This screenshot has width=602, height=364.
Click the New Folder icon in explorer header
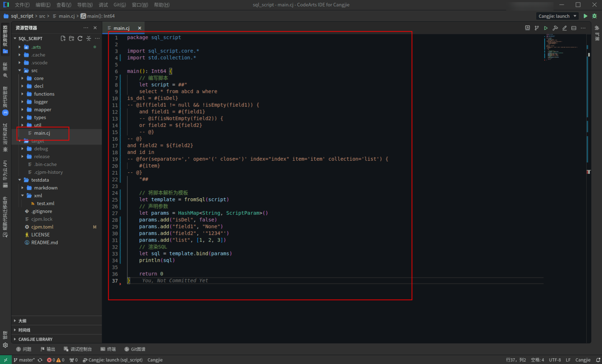point(72,38)
